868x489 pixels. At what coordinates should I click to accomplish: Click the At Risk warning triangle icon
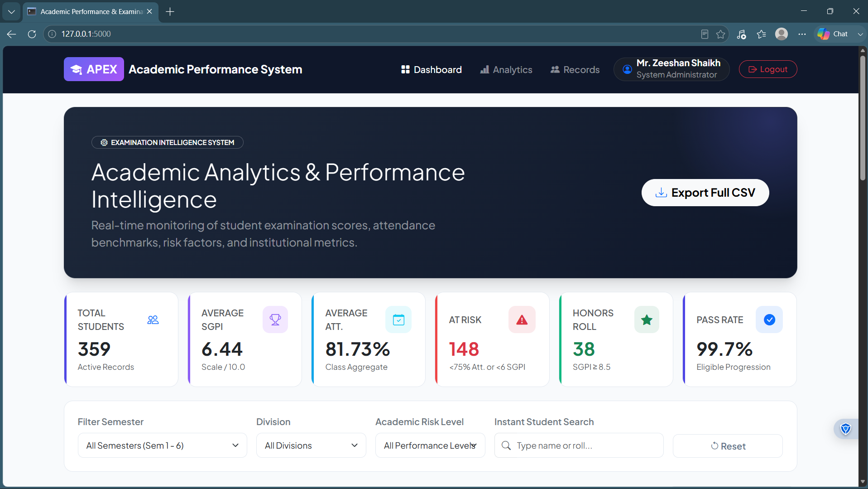coord(522,320)
